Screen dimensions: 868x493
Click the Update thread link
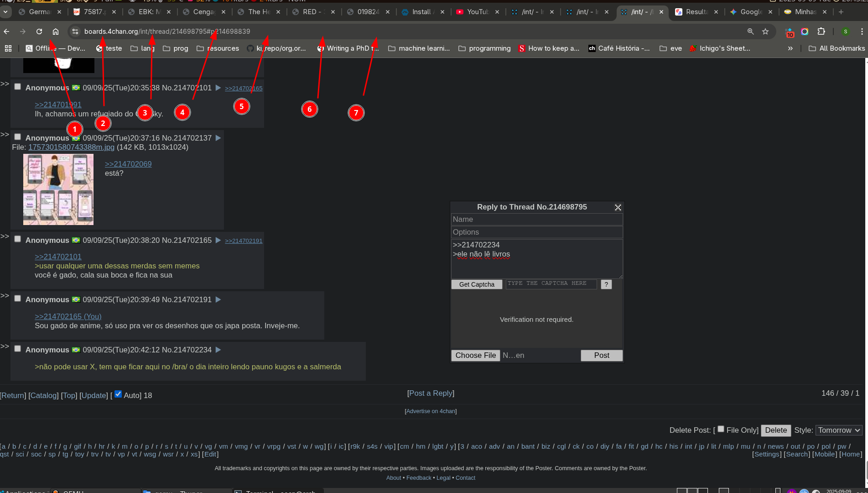(x=94, y=395)
